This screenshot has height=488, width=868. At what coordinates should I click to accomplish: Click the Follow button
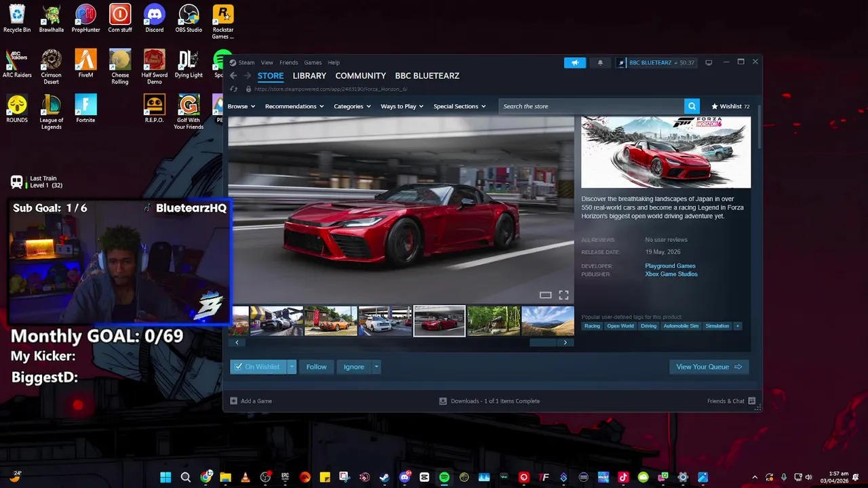tap(316, 367)
